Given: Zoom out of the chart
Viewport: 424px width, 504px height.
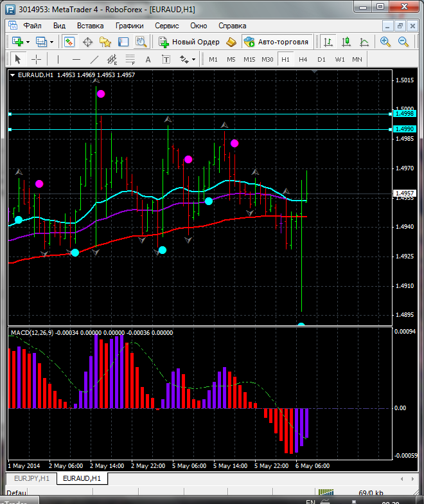Looking at the screenshot, I should (x=403, y=42).
